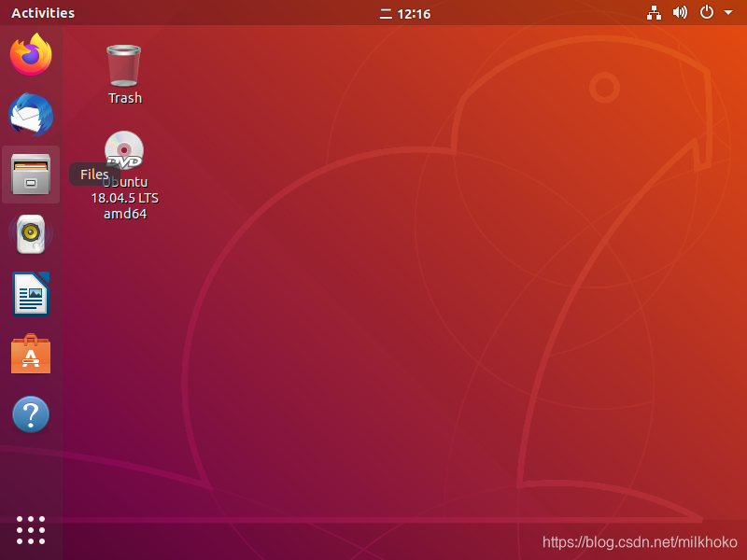Open the Activities overview
The image size is (747, 560).
click(x=43, y=13)
